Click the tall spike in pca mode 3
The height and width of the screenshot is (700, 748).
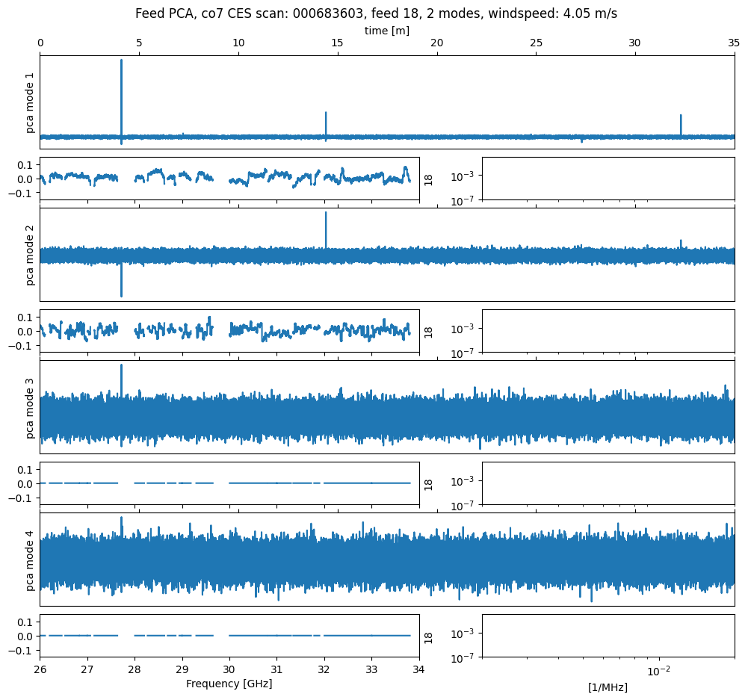121,377
